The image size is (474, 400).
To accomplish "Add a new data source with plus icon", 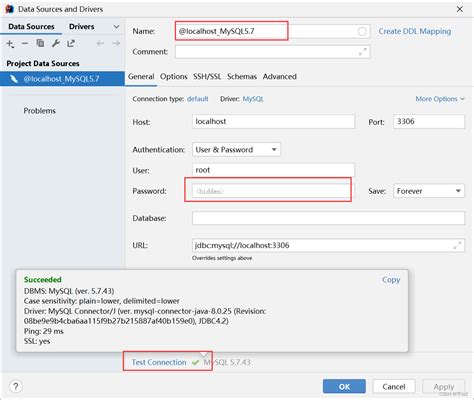I will click(10, 44).
